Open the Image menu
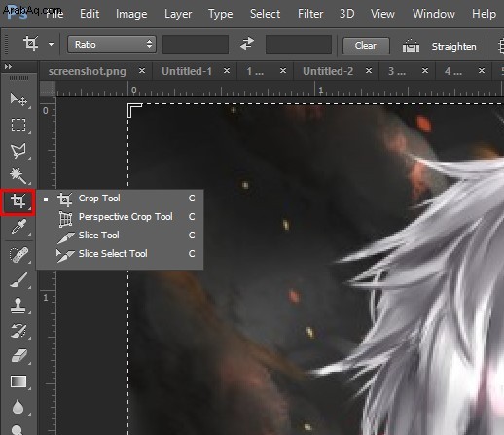This screenshot has height=435, width=504. [x=131, y=14]
